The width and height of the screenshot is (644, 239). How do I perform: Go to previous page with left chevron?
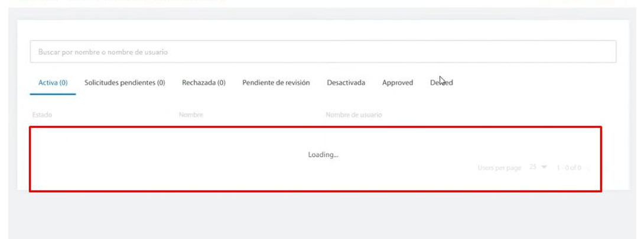pyautogui.click(x=588, y=168)
